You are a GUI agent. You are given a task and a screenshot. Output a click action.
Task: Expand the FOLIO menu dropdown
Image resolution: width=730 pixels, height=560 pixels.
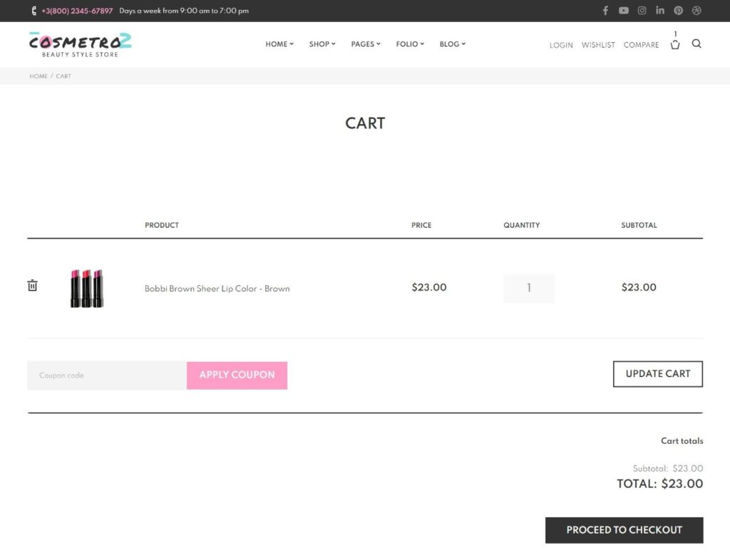(410, 43)
